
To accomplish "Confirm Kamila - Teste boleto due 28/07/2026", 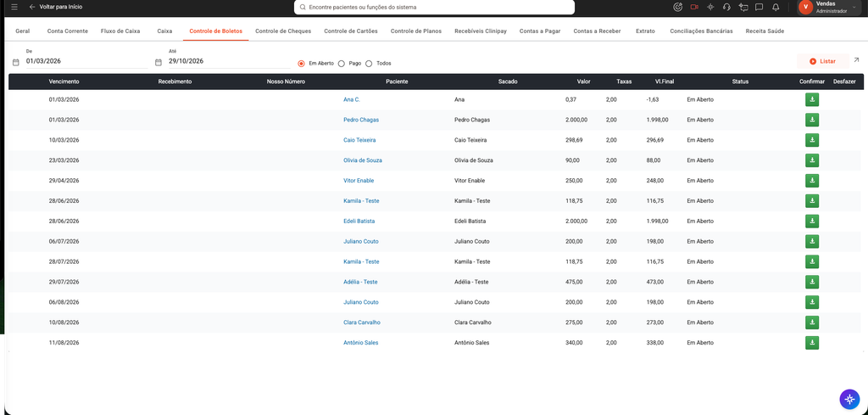I will coord(812,261).
